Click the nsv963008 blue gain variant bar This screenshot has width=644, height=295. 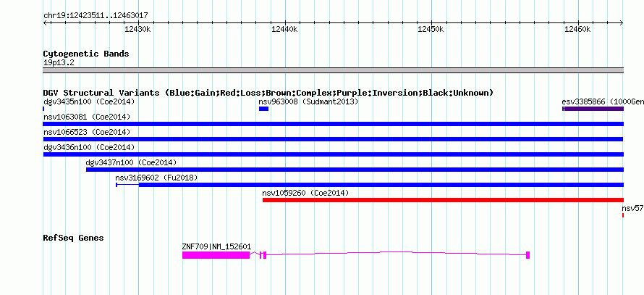[263, 109]
